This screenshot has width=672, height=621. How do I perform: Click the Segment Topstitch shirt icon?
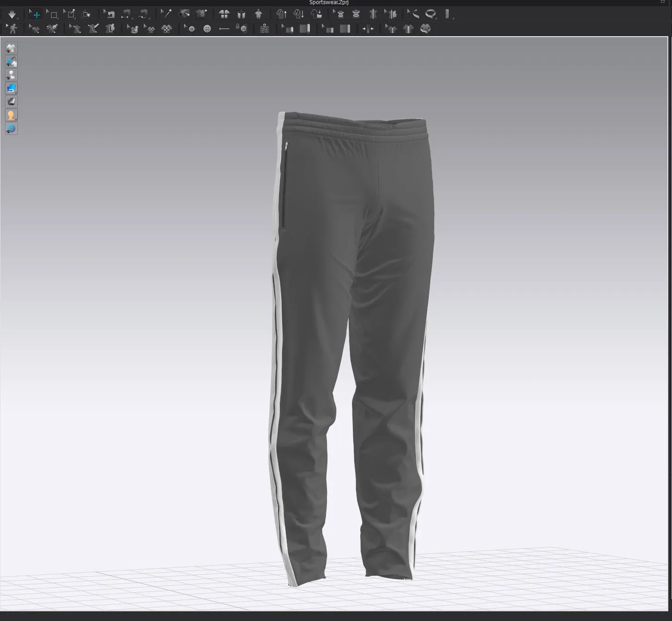(408, 29)
